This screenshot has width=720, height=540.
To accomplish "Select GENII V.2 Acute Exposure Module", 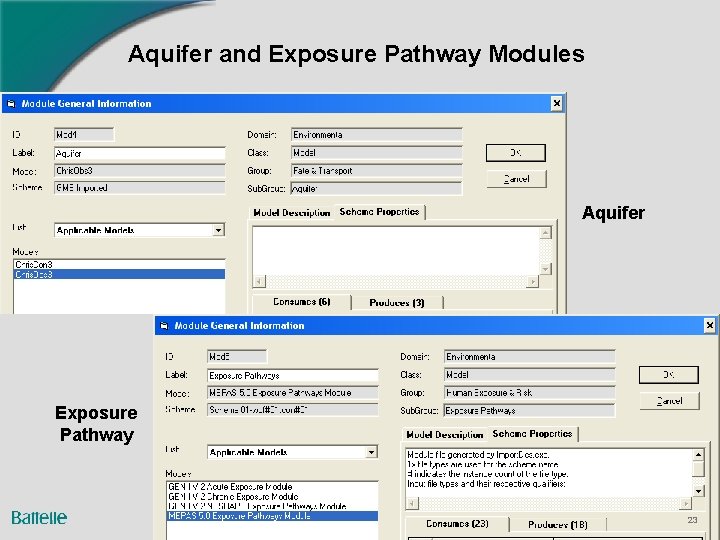I will click(272, 486).
